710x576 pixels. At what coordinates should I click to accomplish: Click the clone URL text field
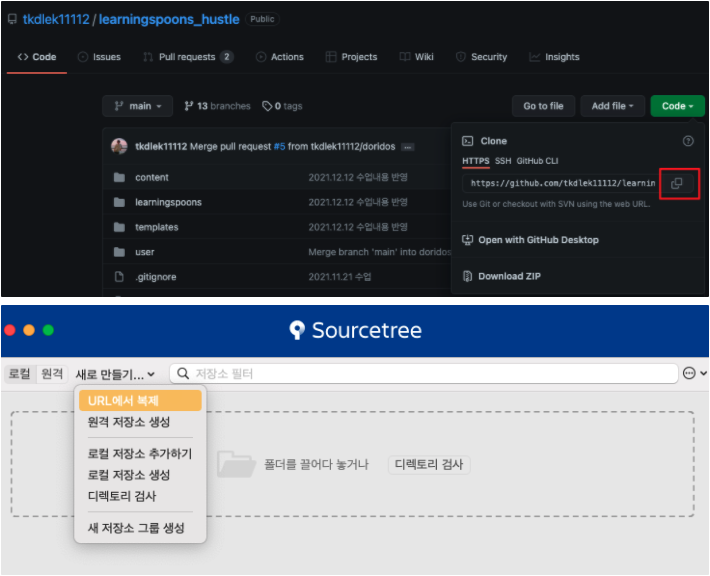point(561,183)
